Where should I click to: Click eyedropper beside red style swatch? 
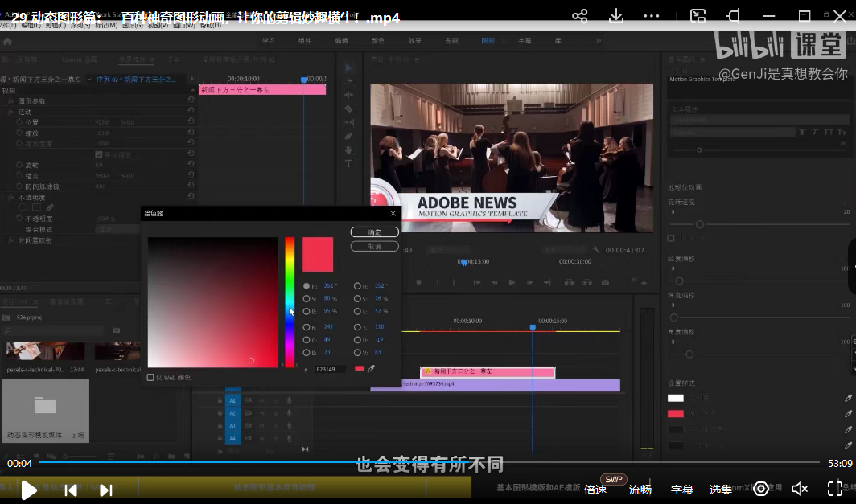(x=848, y=413)
